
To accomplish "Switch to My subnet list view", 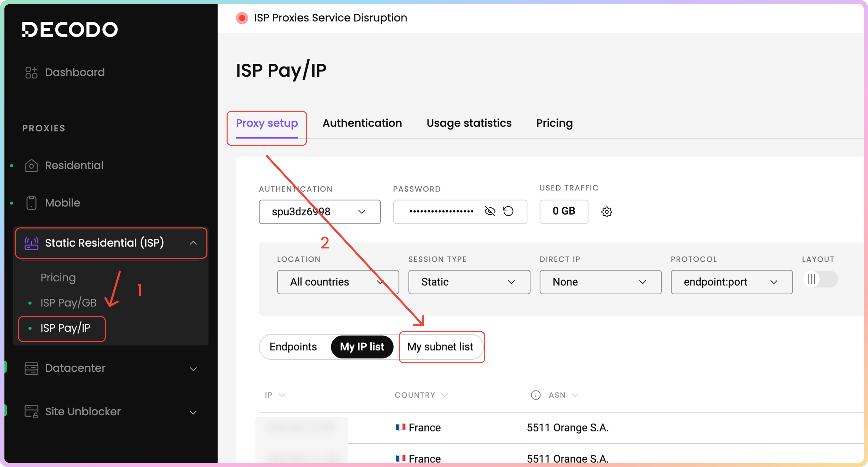I will pyautogui.click(x=440, y=347).
